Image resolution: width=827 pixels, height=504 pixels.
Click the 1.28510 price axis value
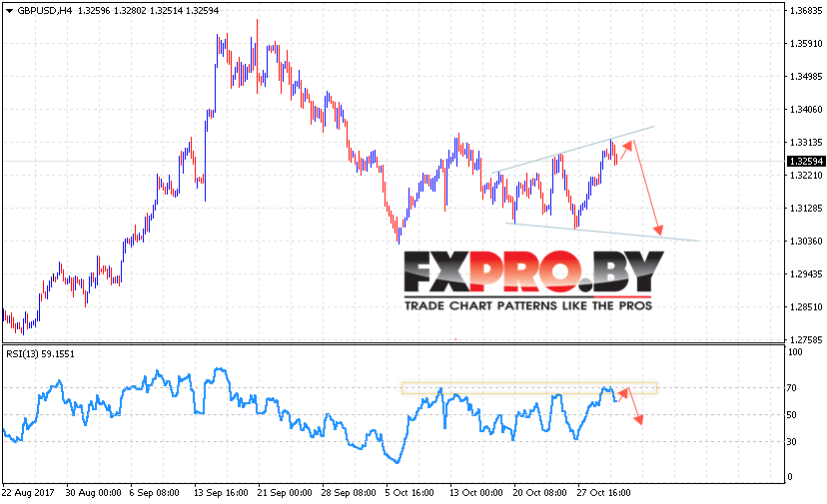pos(806,306)
